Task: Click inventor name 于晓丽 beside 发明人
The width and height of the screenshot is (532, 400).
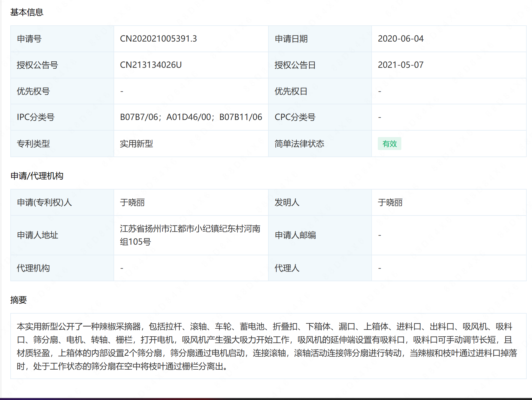Action: (390, 203)
